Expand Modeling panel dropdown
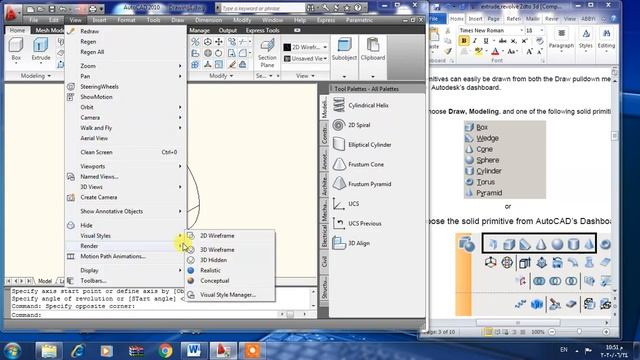Viewport: 640px width, 360px height. (35, 76)
